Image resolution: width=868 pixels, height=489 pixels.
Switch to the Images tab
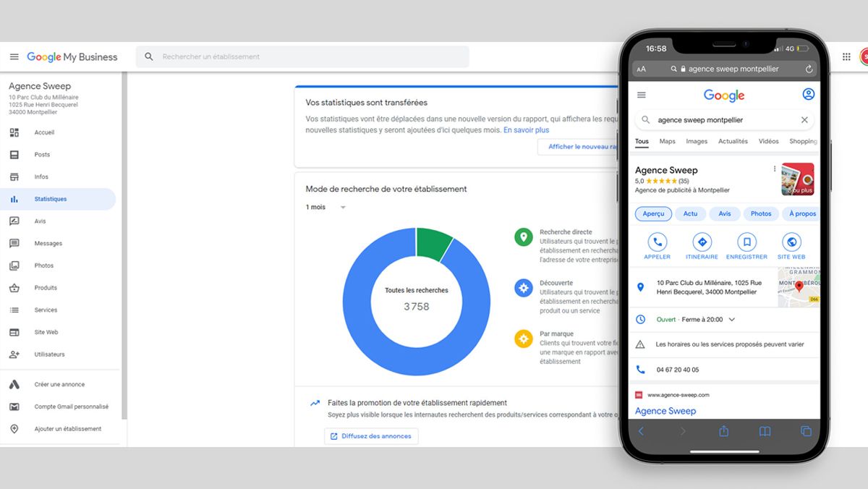click(x=697, y=142)
